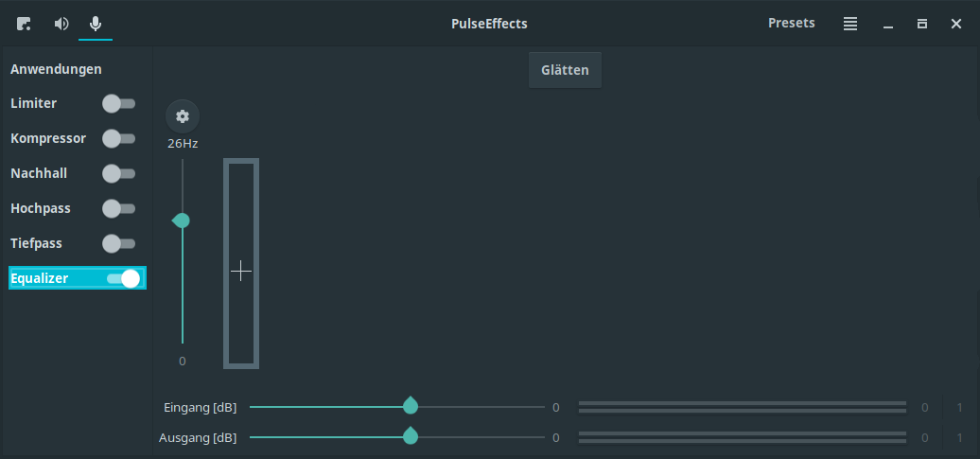Screen dimensions: 980x459
Task: Select the microphone input effects tab
Action: [x=96, y=24]
